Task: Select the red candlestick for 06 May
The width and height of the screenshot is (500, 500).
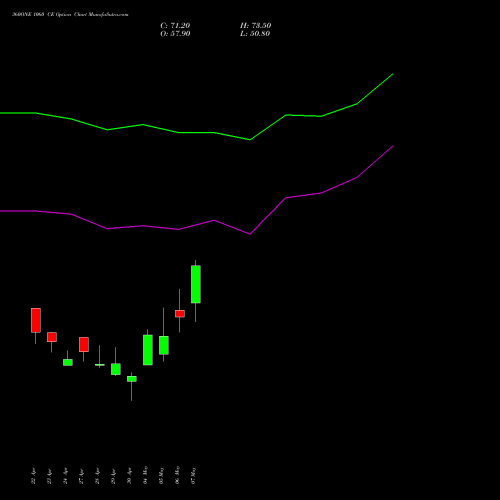Action: tap(180, 314)
